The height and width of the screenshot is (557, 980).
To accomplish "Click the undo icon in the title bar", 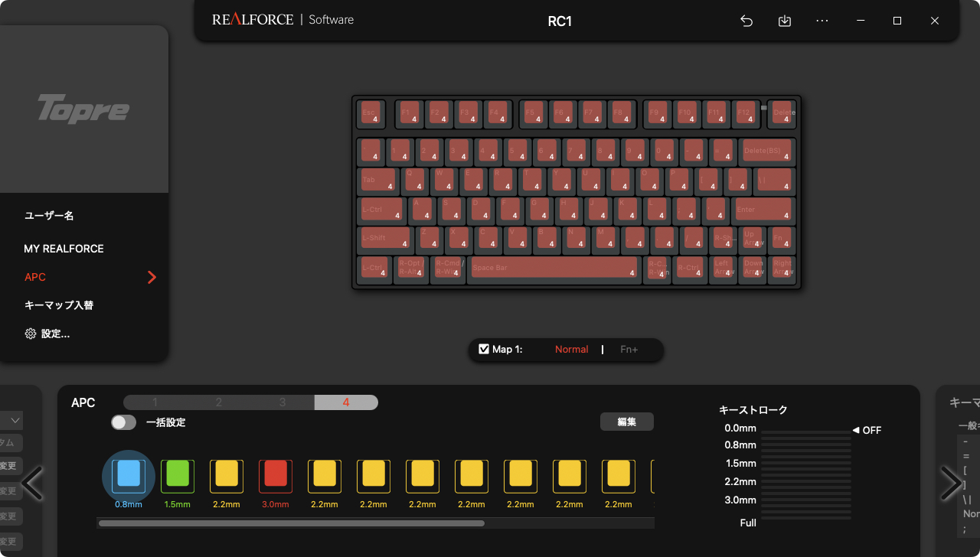I will coord(746,21).
